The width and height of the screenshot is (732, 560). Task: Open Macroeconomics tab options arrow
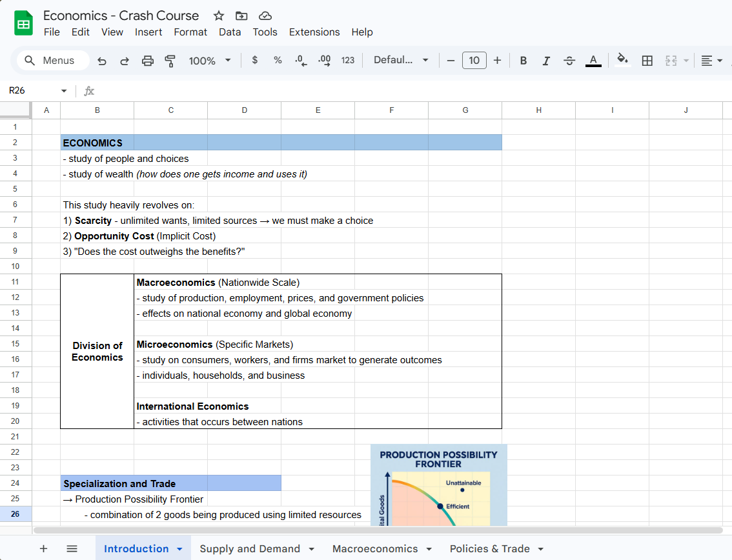point(429,549)
